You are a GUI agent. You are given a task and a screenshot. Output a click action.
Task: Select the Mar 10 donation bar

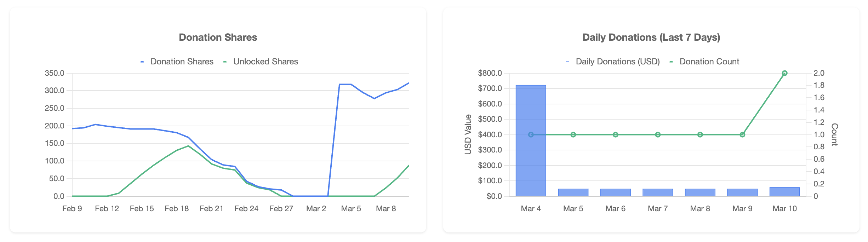tap(784, 192)
